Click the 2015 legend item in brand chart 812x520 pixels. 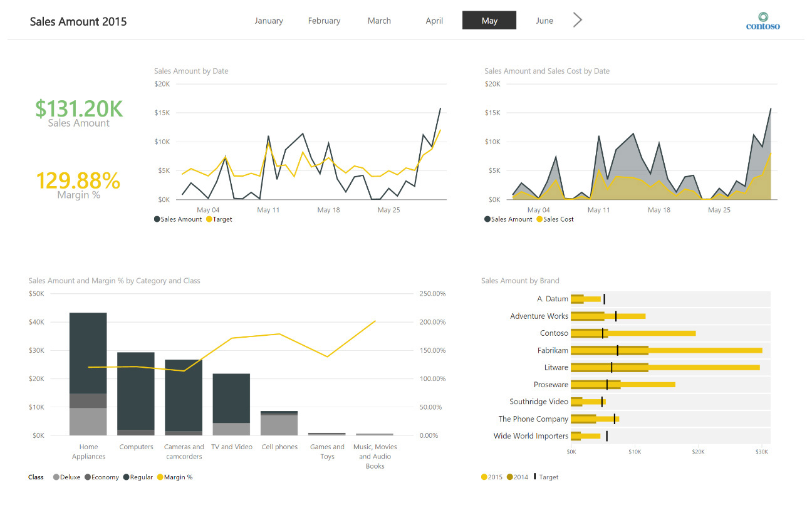[492, 477]
